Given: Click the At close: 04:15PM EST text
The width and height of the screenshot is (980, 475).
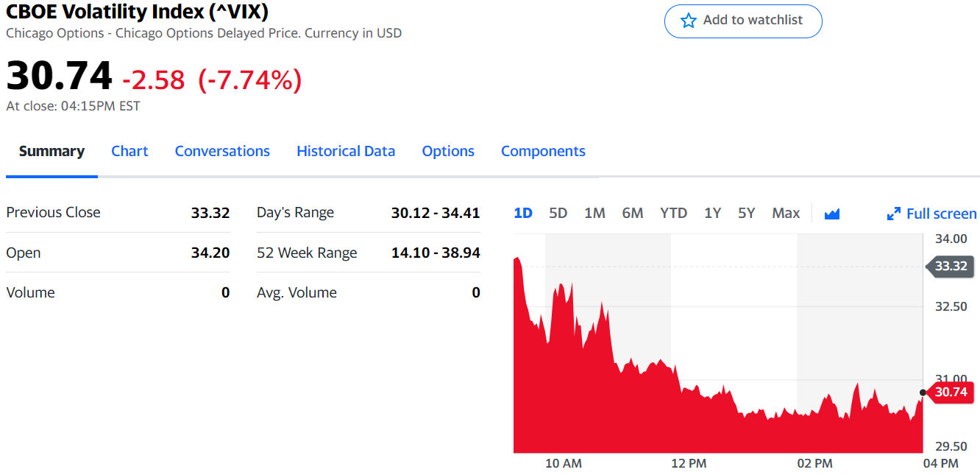Looking at the screenshot, I should (73, 106).
